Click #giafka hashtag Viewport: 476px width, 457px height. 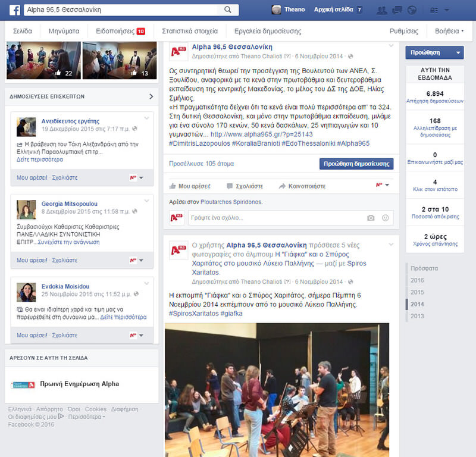[x=231, y=314]
